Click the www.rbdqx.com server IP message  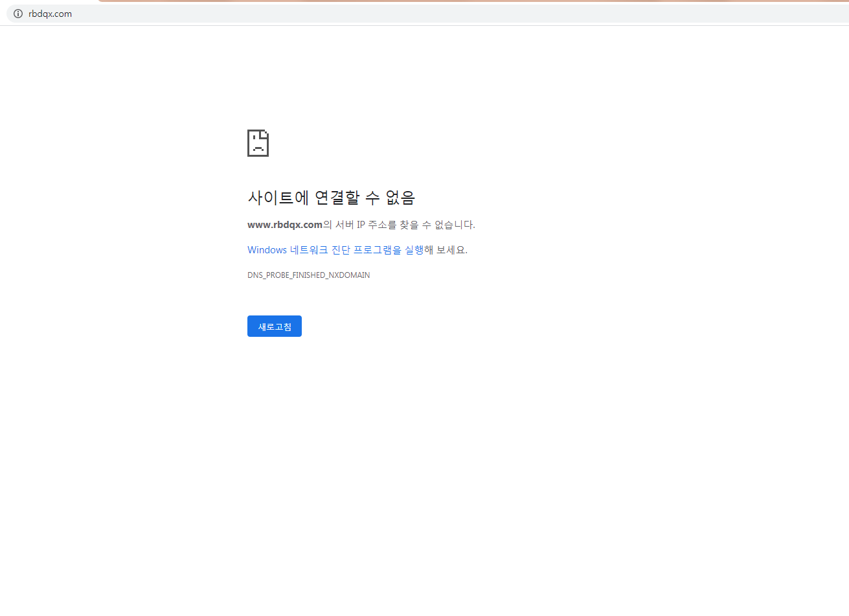tap(361, 225)
